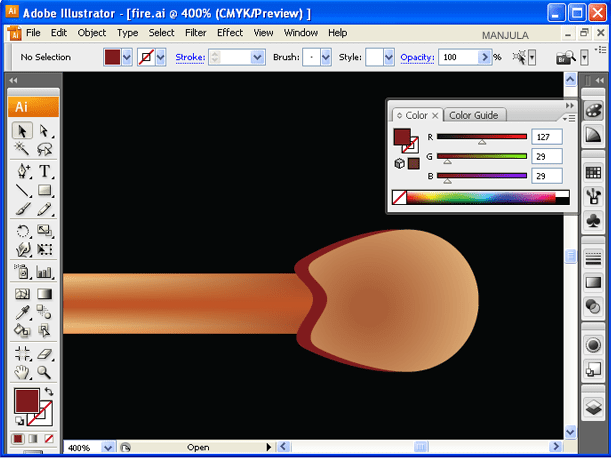Open the File menu
611x459 pixels.
click(x=33, y=33)
